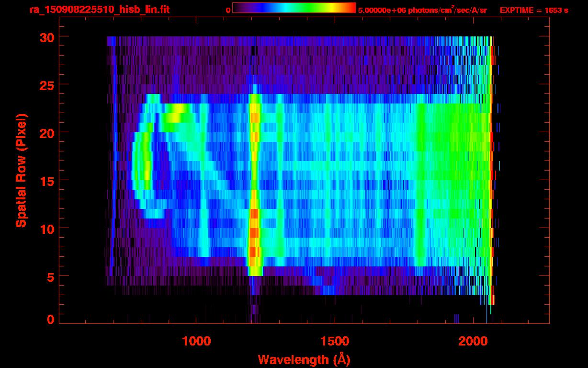Click the x-axis tick label 1000
588x368 pixels.
196,341
